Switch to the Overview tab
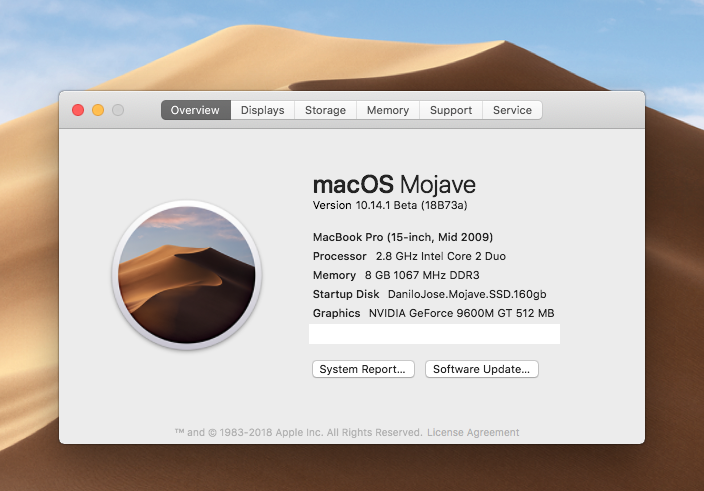 pos(196,110)
